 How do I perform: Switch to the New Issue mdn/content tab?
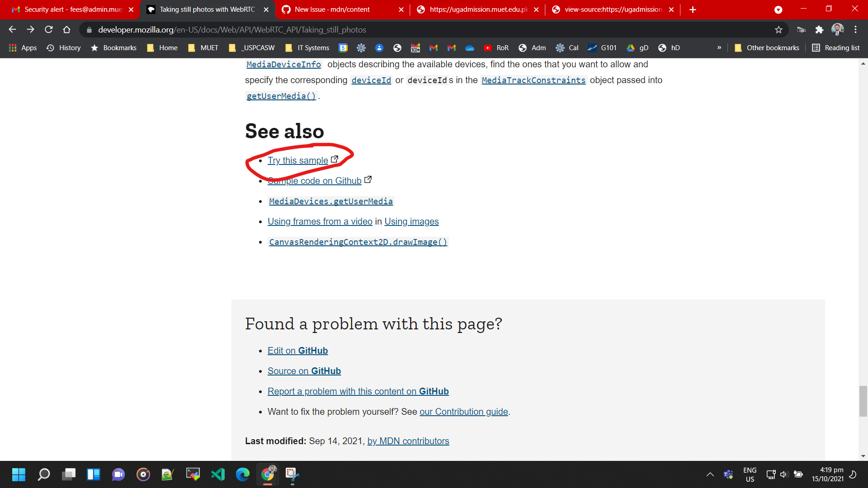tap(332, 9)
